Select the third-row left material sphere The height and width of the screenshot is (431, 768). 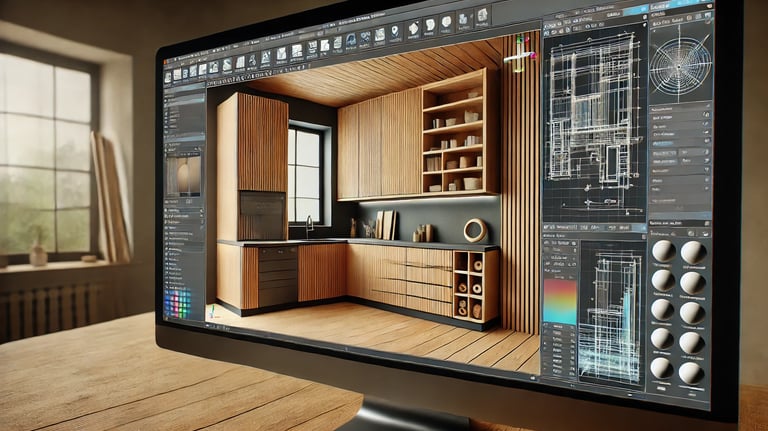point(662,310)
